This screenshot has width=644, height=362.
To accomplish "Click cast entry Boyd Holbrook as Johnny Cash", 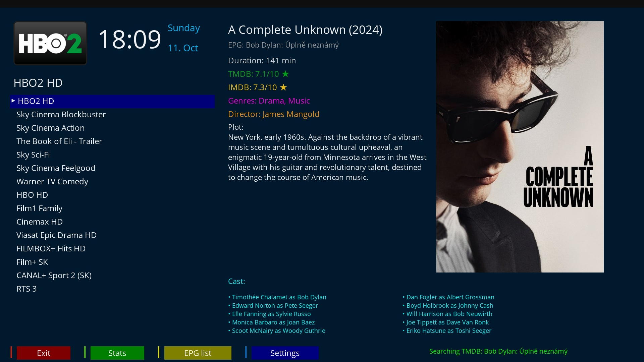I will click(448, 306).
